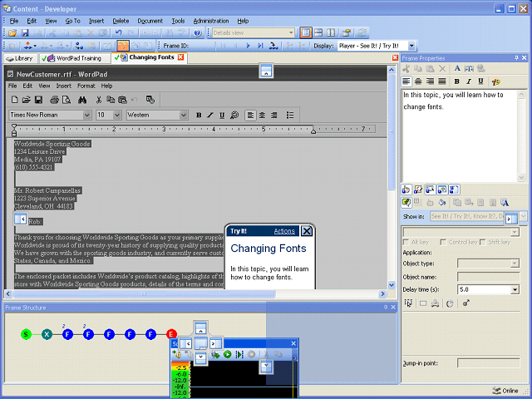
Task: Open the Details view dropdown
Action: point(291,33)
